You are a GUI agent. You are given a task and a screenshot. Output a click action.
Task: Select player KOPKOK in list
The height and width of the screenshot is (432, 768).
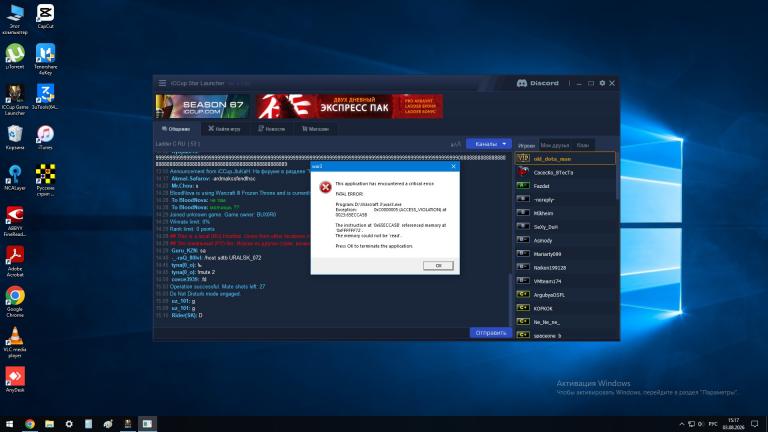click(565, 309)
